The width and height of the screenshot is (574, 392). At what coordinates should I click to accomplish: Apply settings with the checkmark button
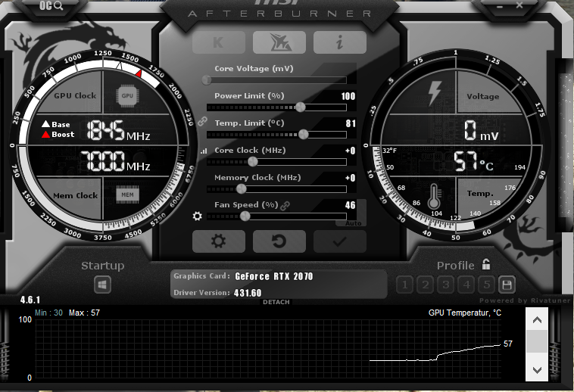coord(340,241)
